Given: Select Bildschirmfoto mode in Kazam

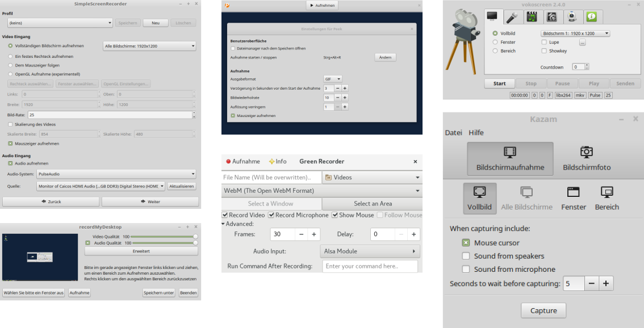Looking at the screenshot, I should (x=587, y=159).
